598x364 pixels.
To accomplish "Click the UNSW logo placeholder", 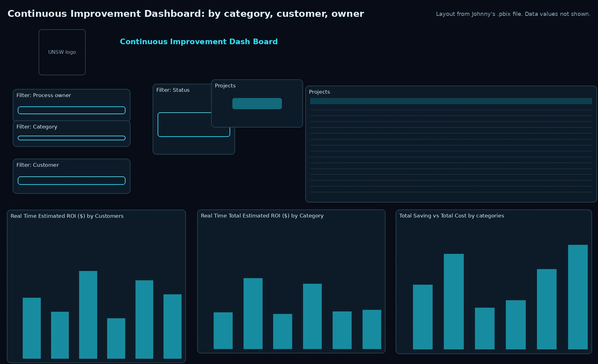I will click(x=62, y=52).
